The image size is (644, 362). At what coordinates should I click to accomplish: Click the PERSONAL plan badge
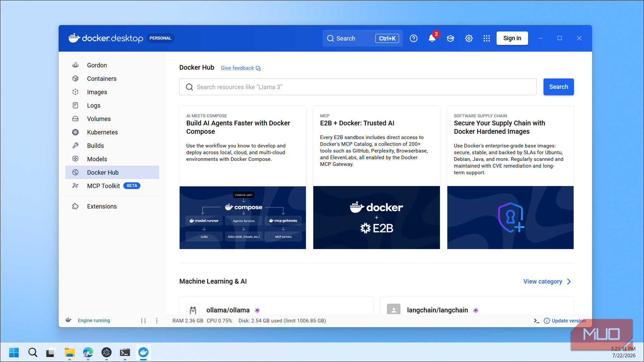(160, 38)
